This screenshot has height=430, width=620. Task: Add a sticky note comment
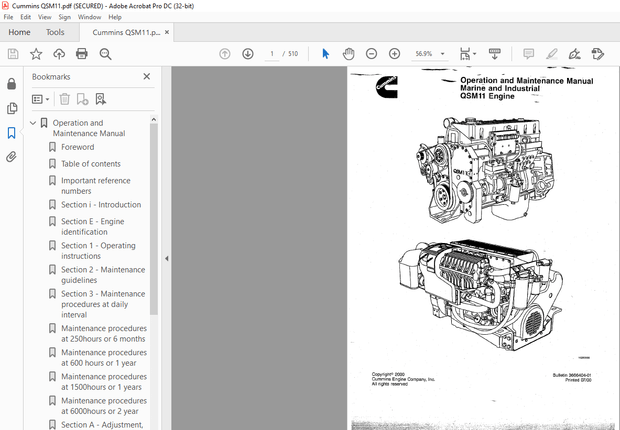(529, 54)
